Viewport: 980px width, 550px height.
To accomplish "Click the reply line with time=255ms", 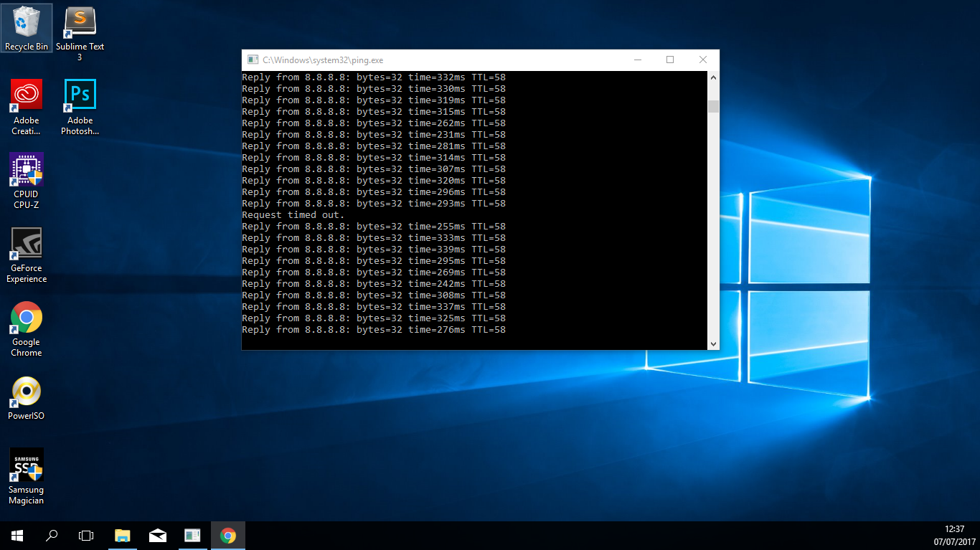I will pyautogui.click(x=374, y=227).
